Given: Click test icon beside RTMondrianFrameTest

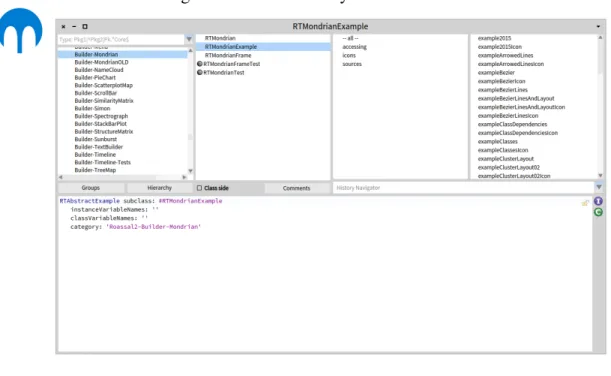Looking at the screenshot, I should click(200, 64).
